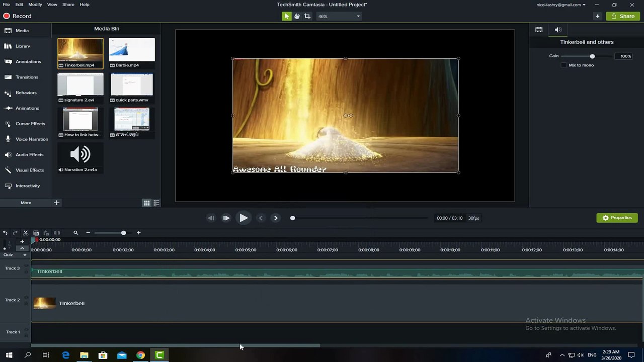Click the timeline zoom out minus button

[x=88, y=233]
